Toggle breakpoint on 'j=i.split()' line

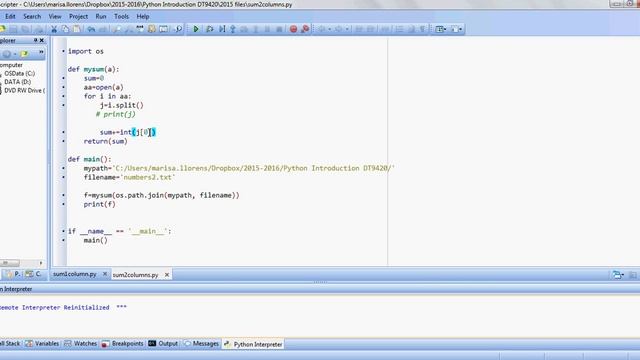[63, 105]
